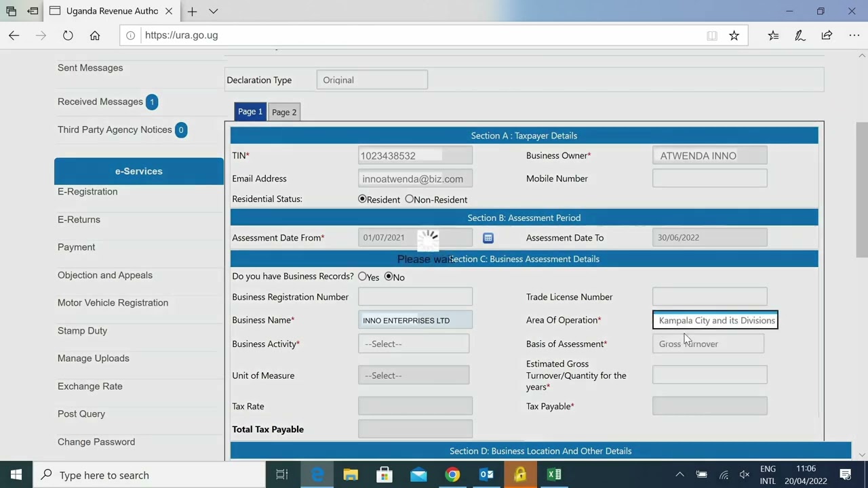Open calendar picker for Assessment Date From
868x488 pixels.
pyautogui.click(x=488, y=238)
